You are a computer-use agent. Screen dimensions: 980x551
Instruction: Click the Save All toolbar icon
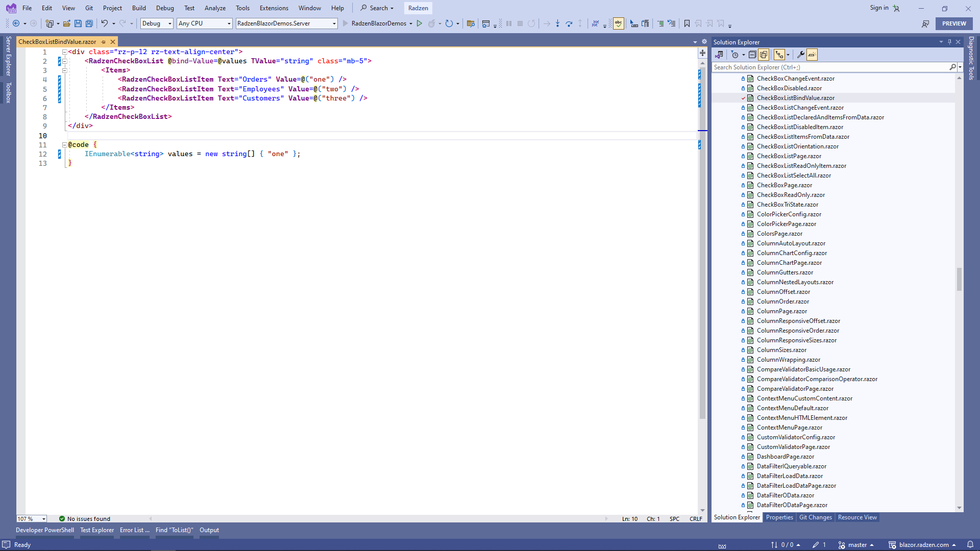[x=89, y=23]
